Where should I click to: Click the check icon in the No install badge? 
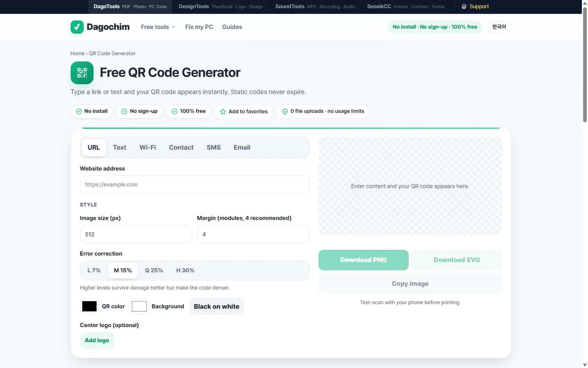[79, 111]
